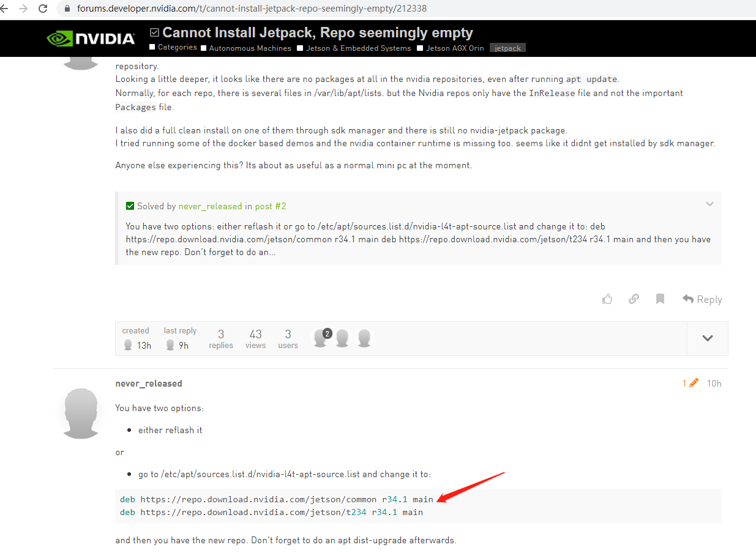Click the green solved checkmark icon
The height and width of the screenshot is (553, 756).
coord(130,206)
